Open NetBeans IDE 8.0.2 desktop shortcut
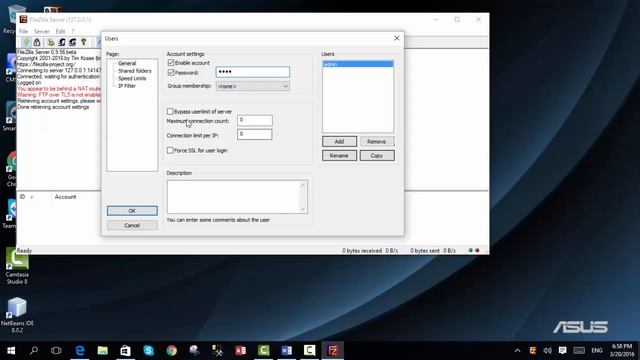Viewport: 640px width, 360px height. (17, 315)
